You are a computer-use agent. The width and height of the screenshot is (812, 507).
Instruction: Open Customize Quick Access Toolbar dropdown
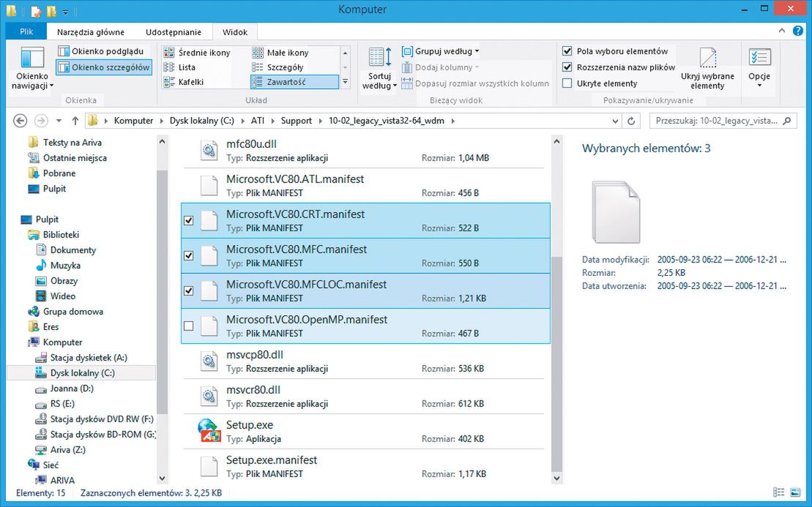click(66, 11)
